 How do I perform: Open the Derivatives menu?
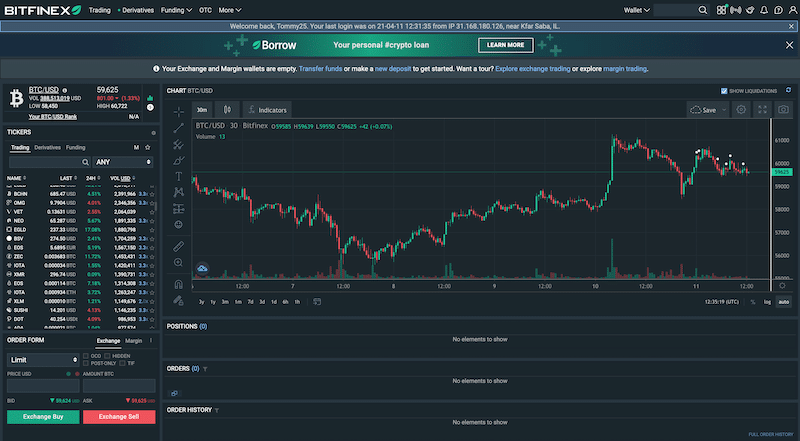point(136,10)
